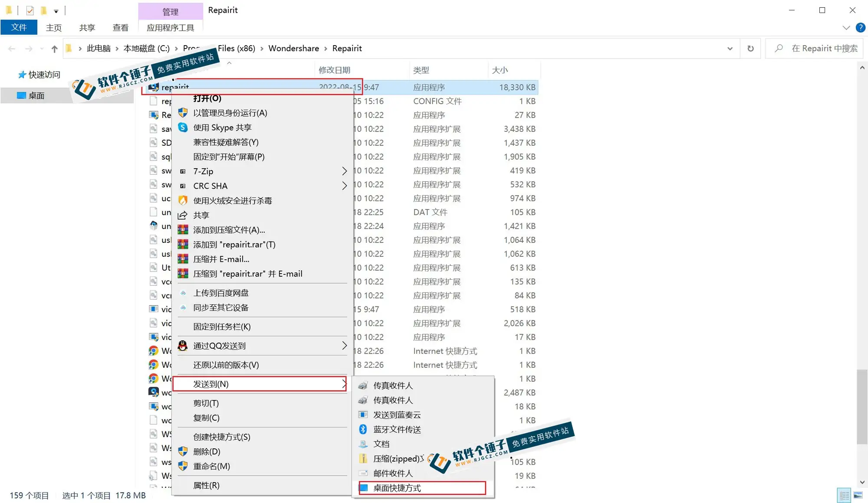
Task: Run repairit.exe as administrator
Action: coord(230,113)
